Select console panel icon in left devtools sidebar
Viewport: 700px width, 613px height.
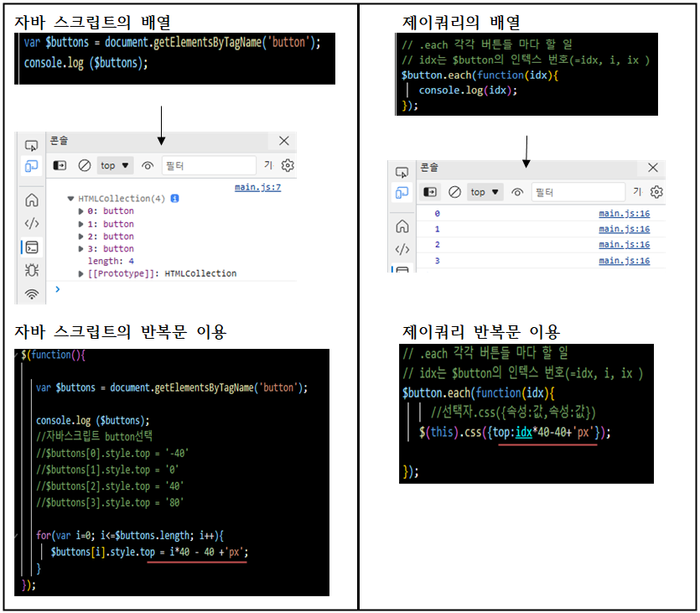(32, 247)
